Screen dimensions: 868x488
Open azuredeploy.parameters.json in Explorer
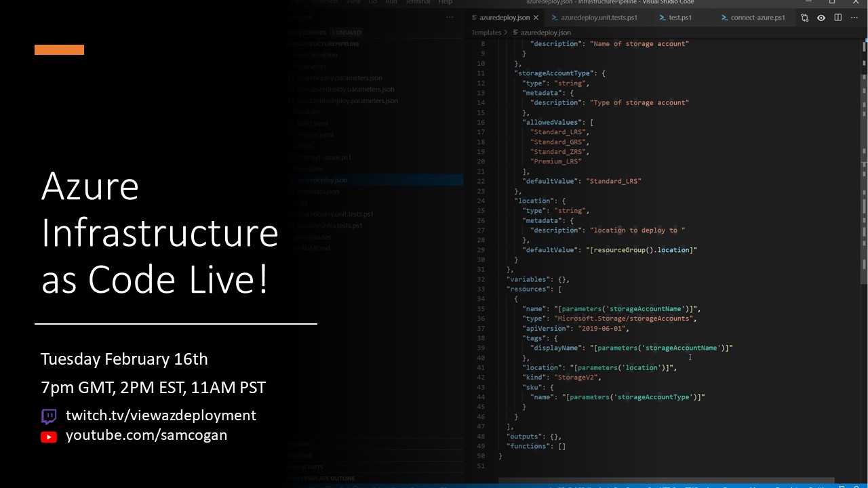pyautogui.click(x=340, y=78)
